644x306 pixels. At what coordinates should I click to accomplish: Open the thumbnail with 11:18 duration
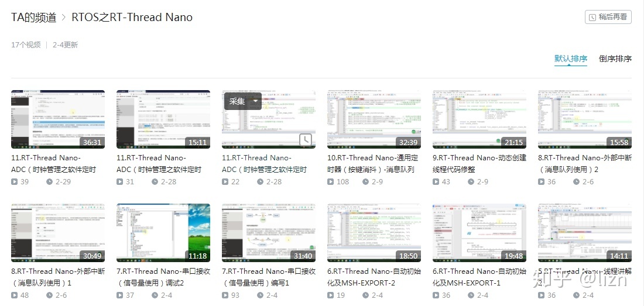[163, 233]
